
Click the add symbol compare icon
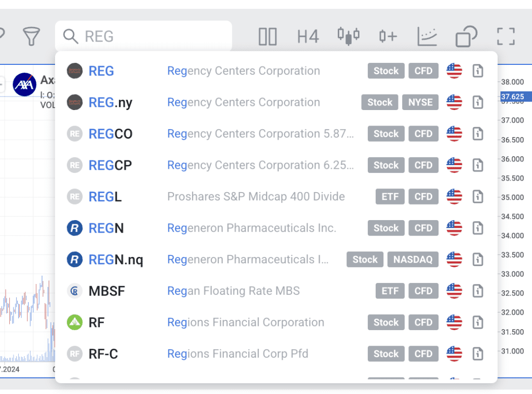point(388,36)
